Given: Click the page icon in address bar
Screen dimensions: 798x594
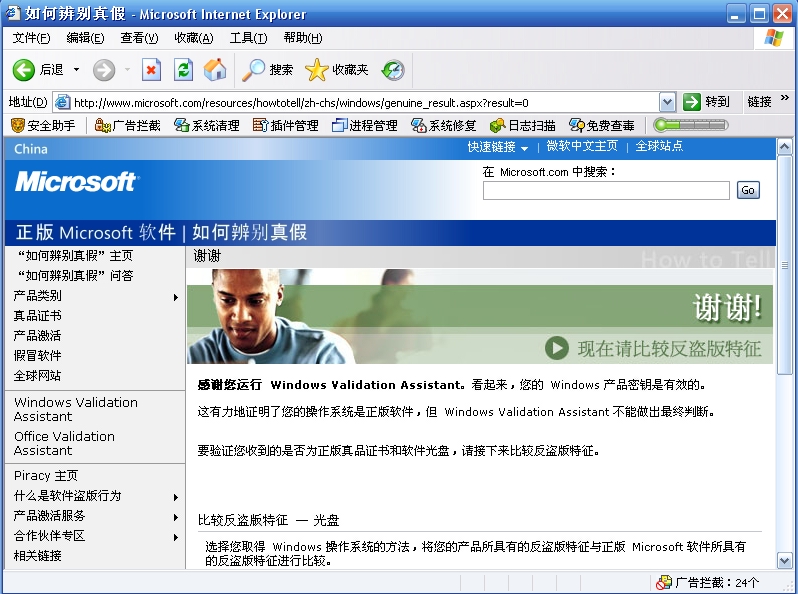Looking at the screenshot, I should [x=62, y=102].
